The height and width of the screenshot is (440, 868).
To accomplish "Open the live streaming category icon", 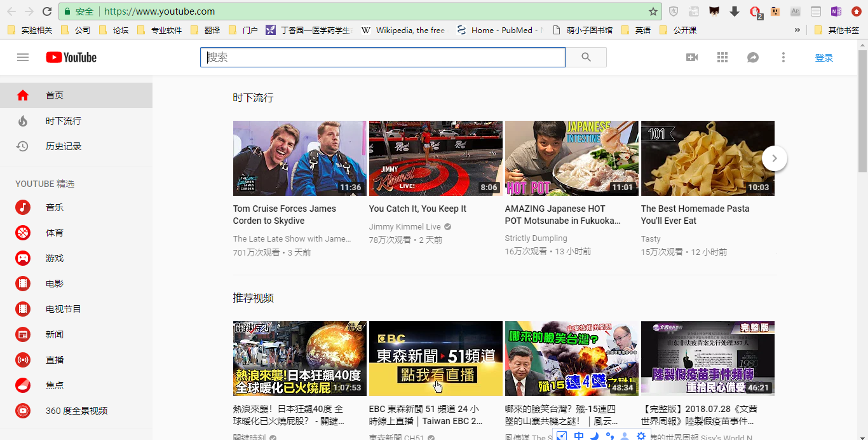I will click(23, 360).
